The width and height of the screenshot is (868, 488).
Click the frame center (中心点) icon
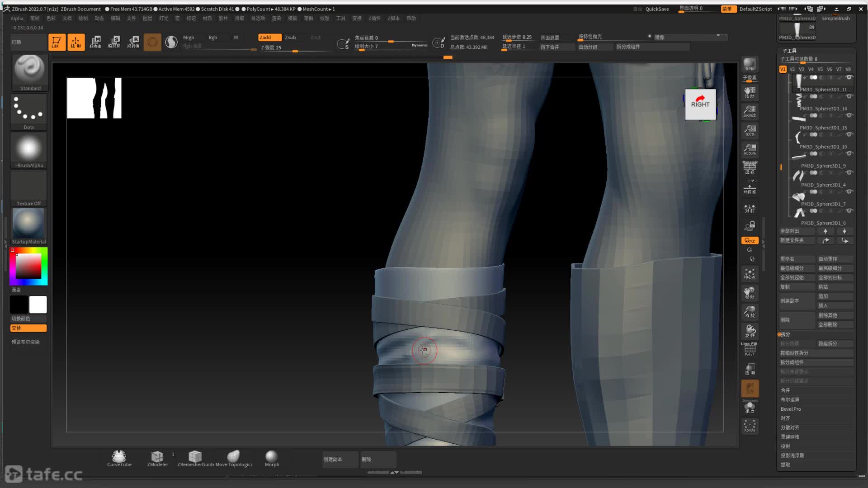[x=750, y=273]
